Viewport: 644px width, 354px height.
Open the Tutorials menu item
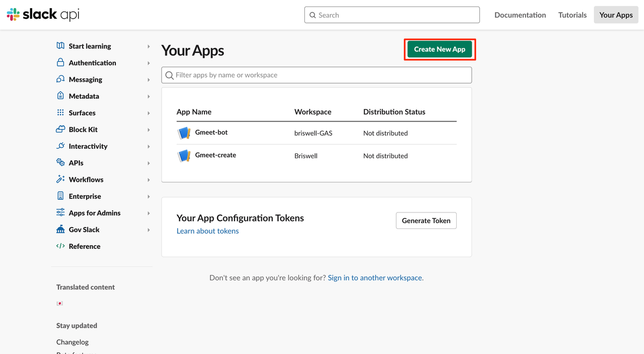tap(573, 15)
